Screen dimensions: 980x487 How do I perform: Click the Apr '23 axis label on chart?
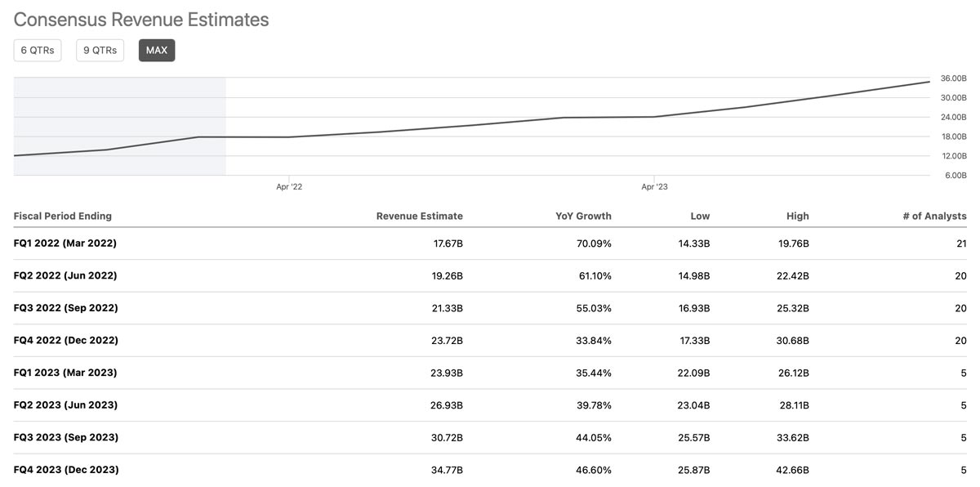click(x=654, y=187)
